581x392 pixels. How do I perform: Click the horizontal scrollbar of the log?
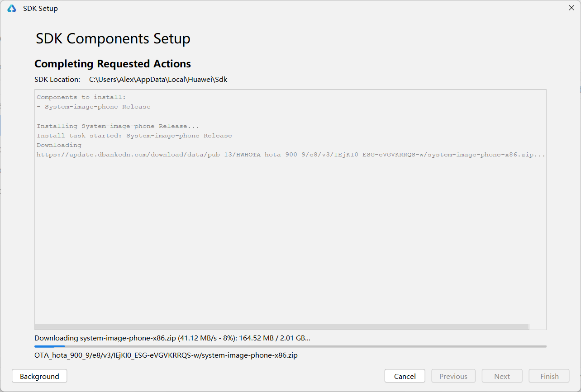tap(281, 326)
